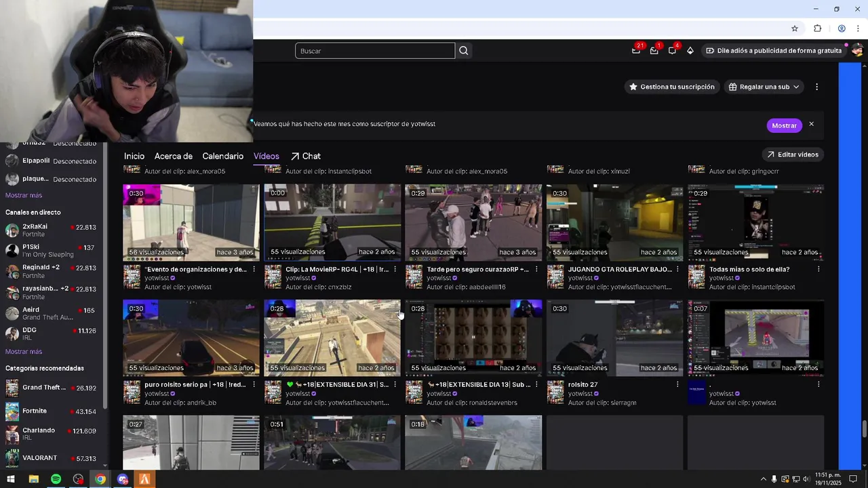
Task: Open options for 'Tarde pero seguro curazaoRP' clip
Action: coord(536,269)
